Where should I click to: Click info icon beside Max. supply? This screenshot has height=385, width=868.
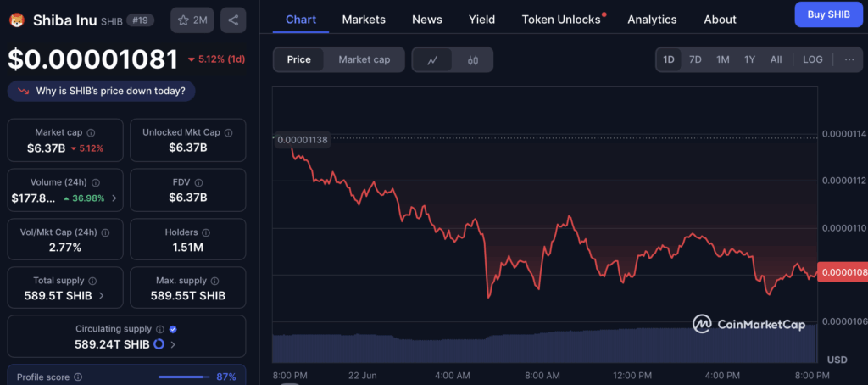click(x=214, y=281)
